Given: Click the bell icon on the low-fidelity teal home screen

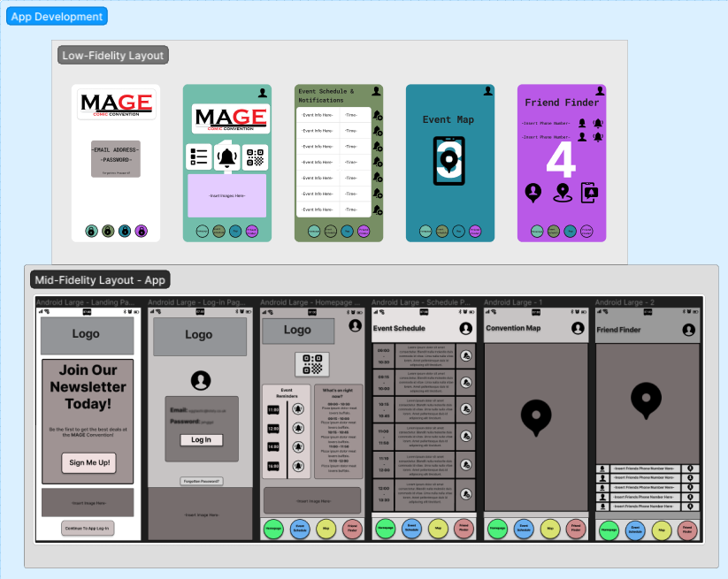Looking at the screenshot, I should [x=227, y=157].
